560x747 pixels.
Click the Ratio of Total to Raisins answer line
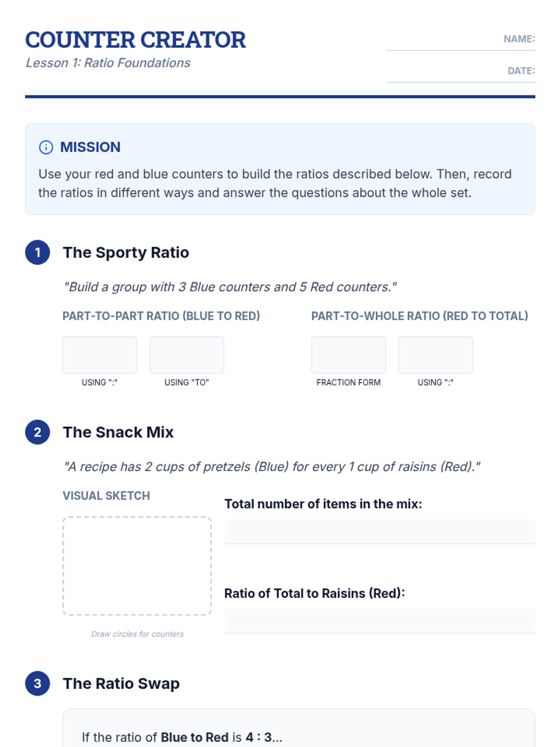(x=379, y=621)
